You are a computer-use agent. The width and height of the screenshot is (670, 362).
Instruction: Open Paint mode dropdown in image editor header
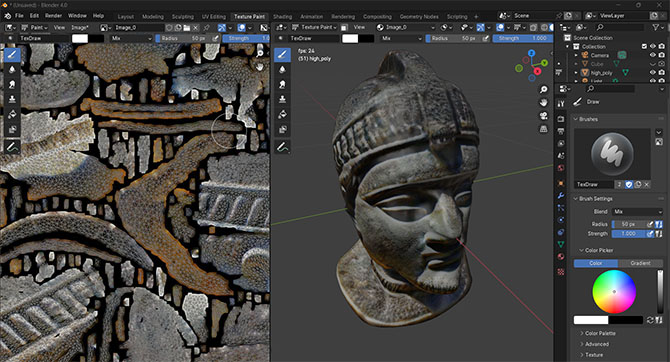[34, 27]
